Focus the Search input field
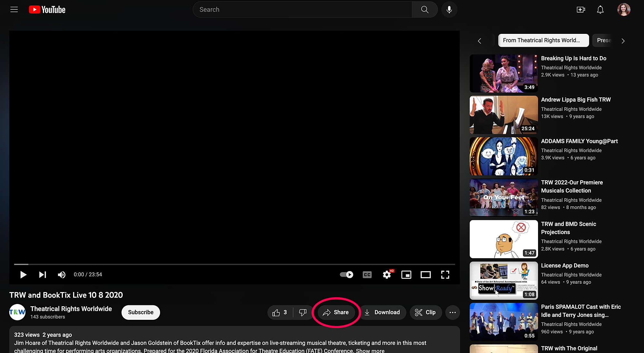 (x=302, y=10)
